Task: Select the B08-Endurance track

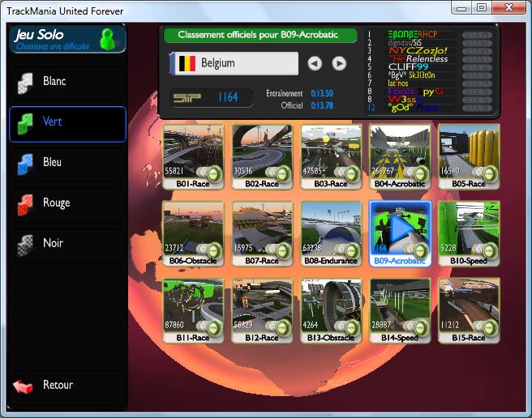Action: click(x=331, y=229)
